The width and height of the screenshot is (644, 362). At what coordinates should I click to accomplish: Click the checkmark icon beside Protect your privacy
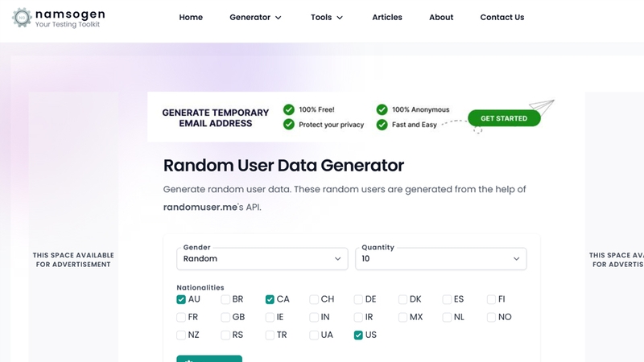coord(289,125)
